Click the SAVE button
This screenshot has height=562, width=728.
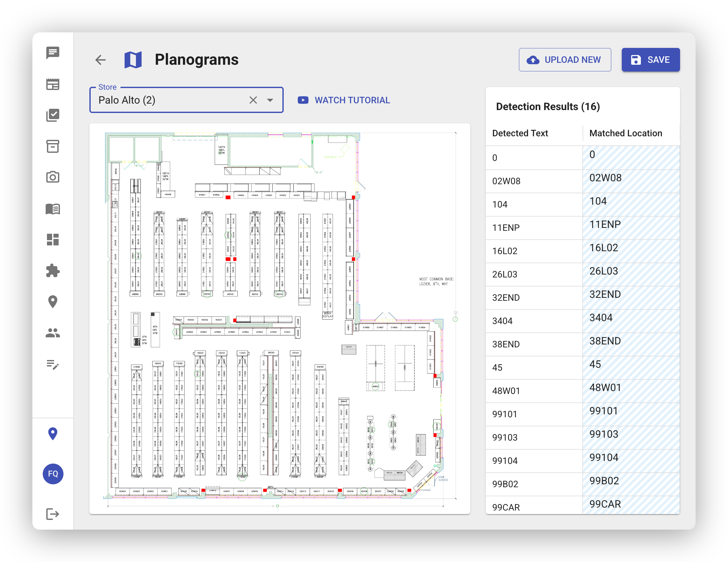tap(650, 60)
